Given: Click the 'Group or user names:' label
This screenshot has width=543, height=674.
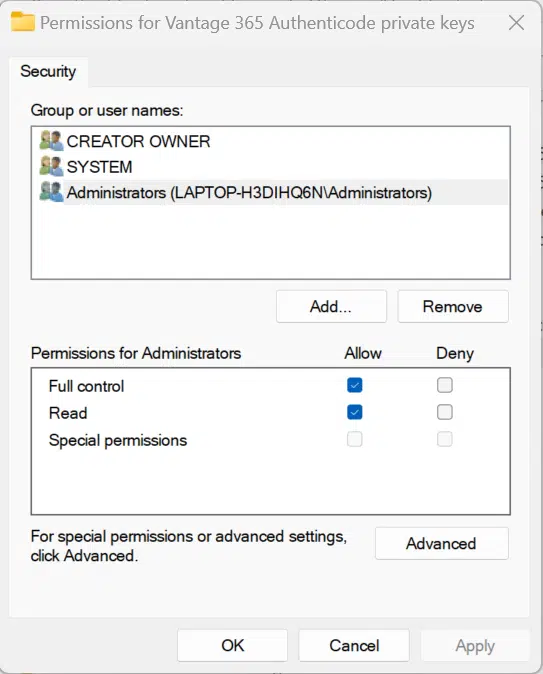Looking at the screenshot, I should click(x=107, y=110).
